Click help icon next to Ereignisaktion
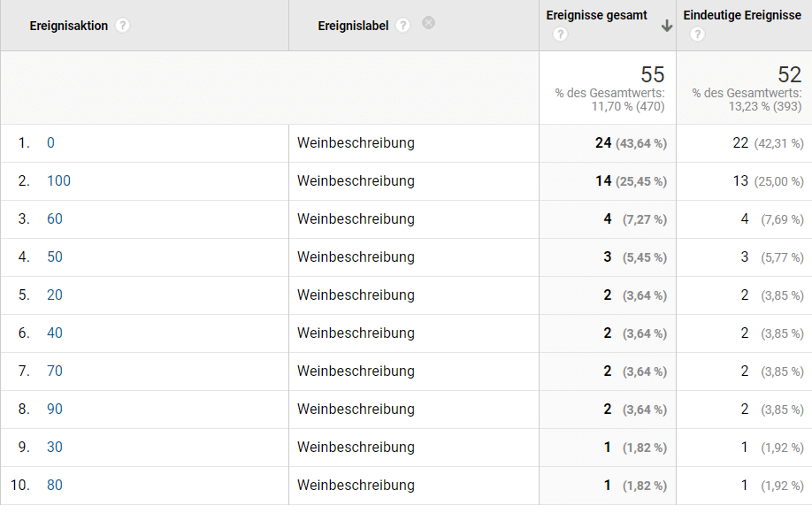 tap(123, 26)
